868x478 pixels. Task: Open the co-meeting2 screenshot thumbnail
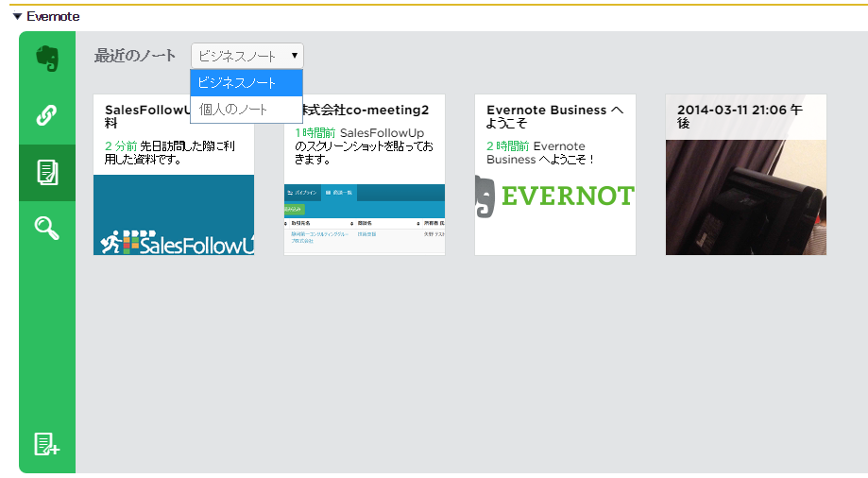365,219
